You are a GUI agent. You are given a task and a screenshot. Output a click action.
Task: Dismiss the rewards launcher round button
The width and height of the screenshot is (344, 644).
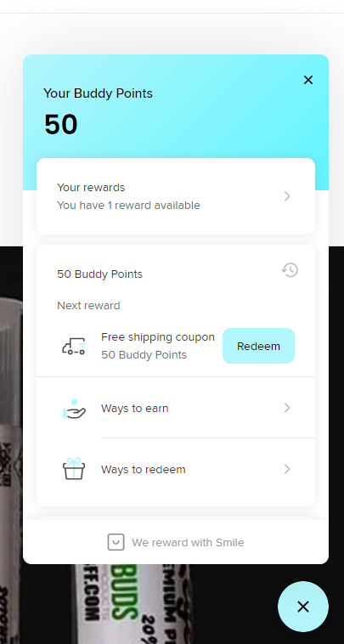pyautogui.click(x=303, y=607)
